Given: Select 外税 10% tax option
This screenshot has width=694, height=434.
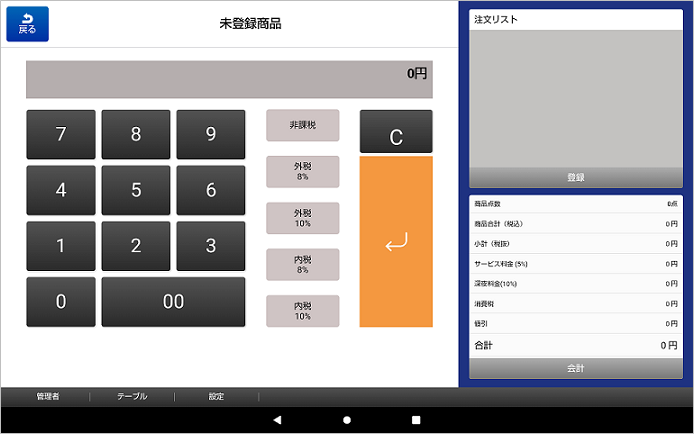Looking at the screenshot, I should coord(302,218).
